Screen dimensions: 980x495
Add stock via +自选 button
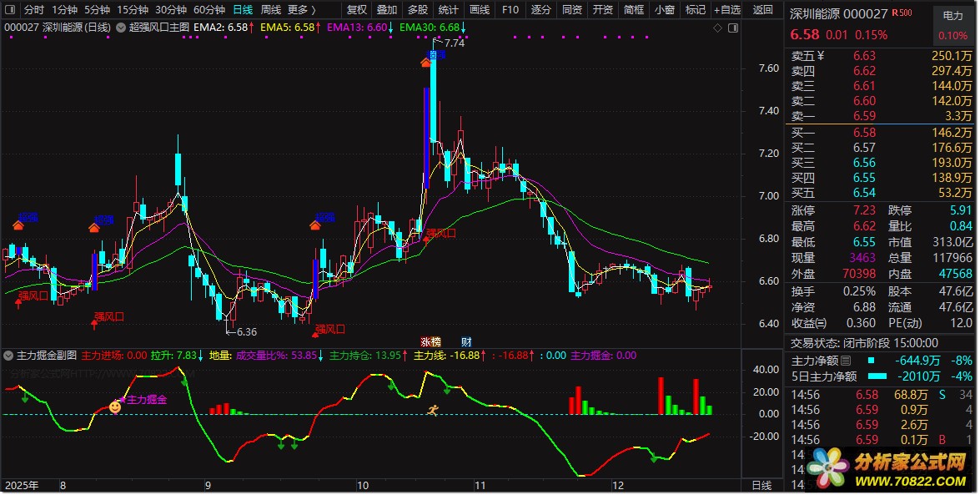click(727, 9)
